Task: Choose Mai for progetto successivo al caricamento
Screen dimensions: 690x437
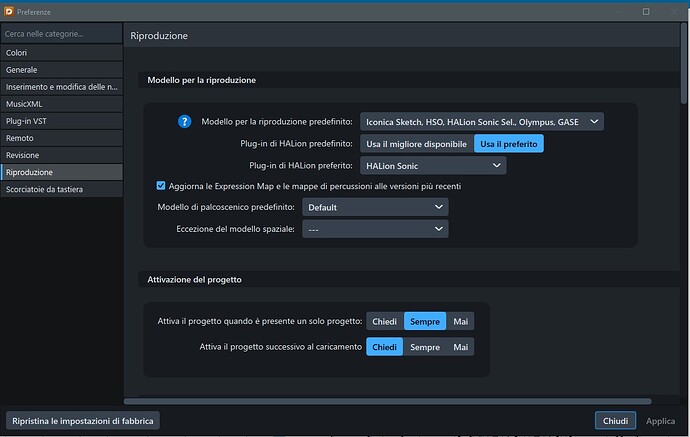Action: point(460,347)
